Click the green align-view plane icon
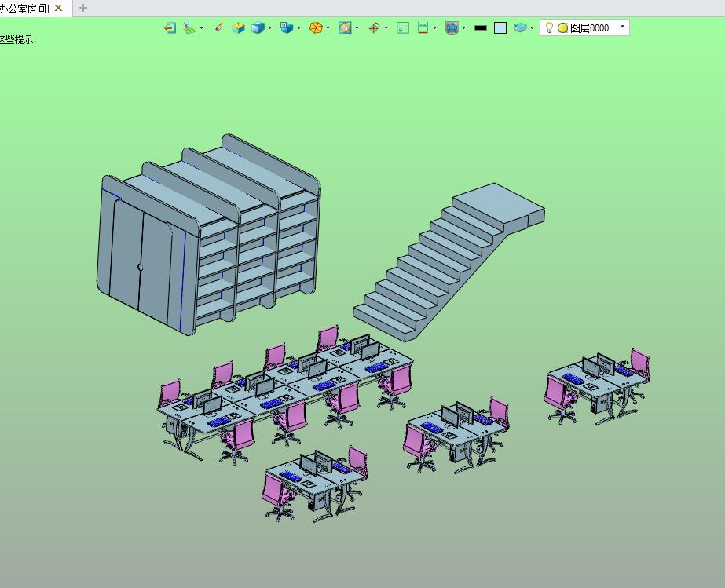Screen dimensions: 725x588 click(189, 27)
